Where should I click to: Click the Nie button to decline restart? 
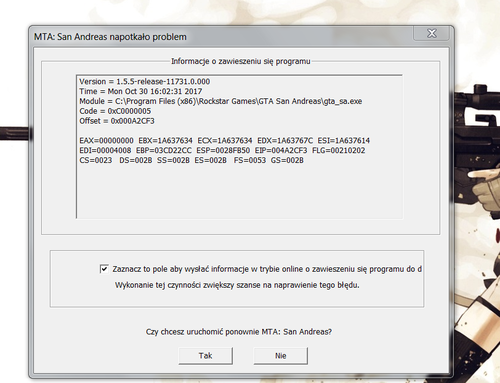point(281,356)
